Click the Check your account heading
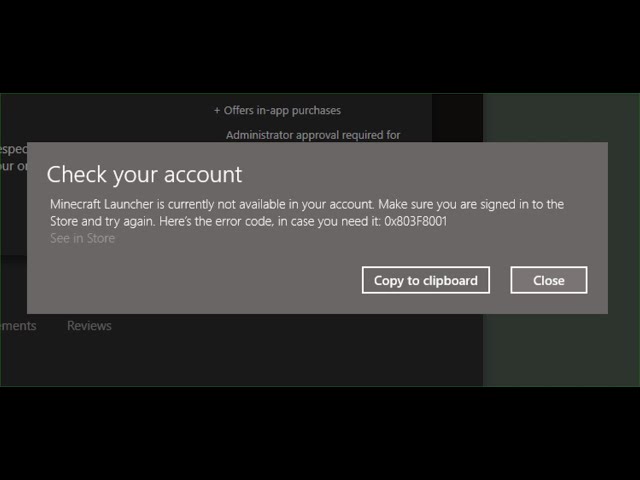 coord(144,175)
